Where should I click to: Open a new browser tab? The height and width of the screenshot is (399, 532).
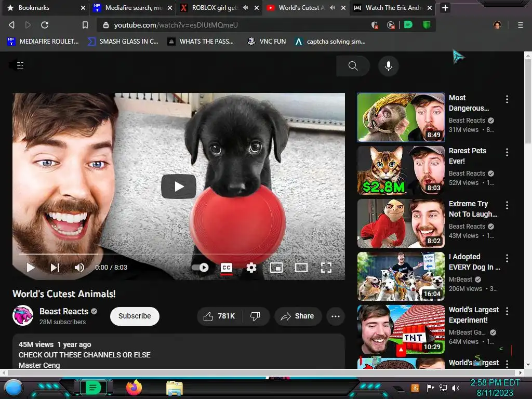(x=445, y=8)
